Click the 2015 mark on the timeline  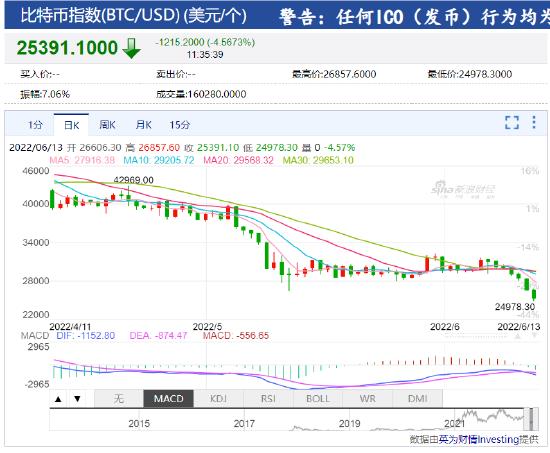(x=139, y=424)
